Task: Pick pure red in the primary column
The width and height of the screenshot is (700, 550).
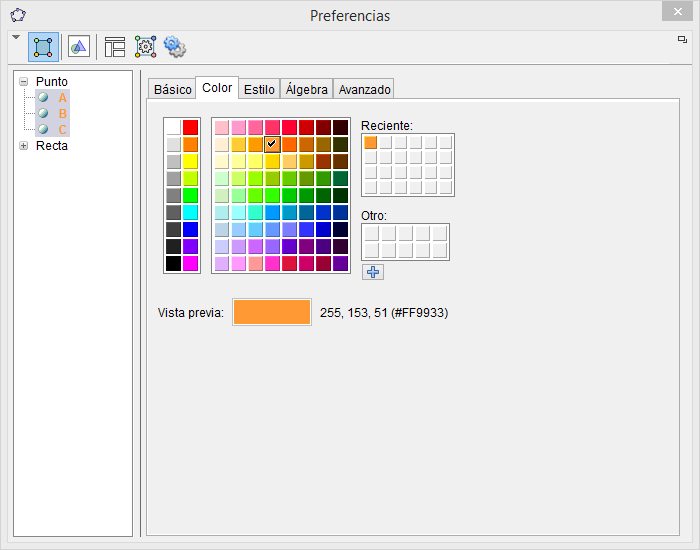Action: click(191, 127)
